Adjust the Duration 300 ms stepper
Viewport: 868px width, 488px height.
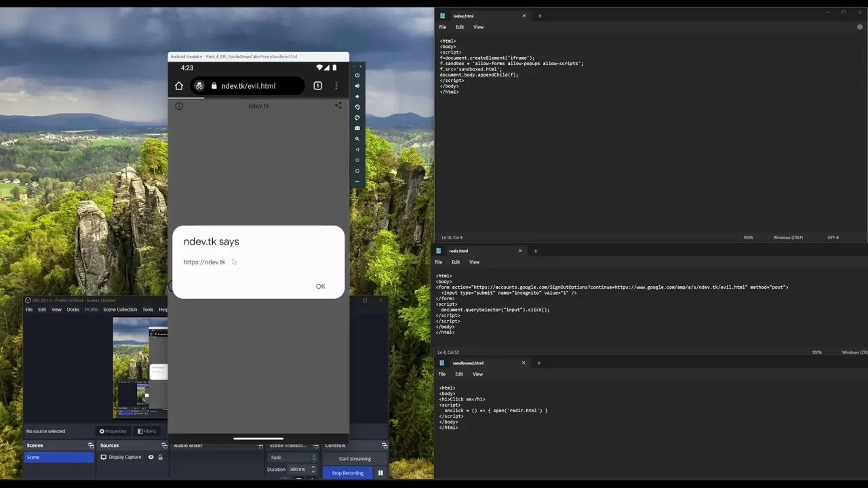point(313,469)
